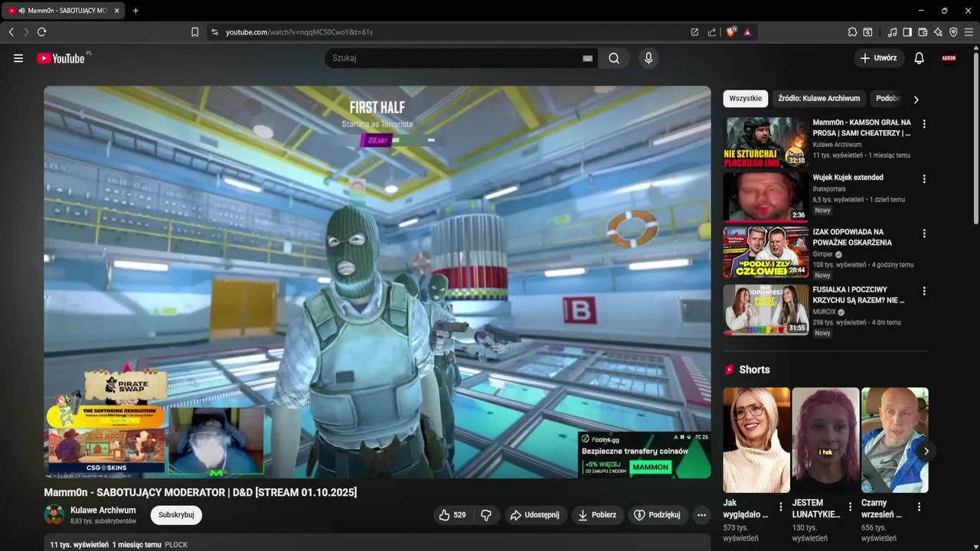Open options menu for KAMSON GRAŁ NA PROSA video
The width and height of the screenshot is (980, 551).
click(x=924, y=124)
